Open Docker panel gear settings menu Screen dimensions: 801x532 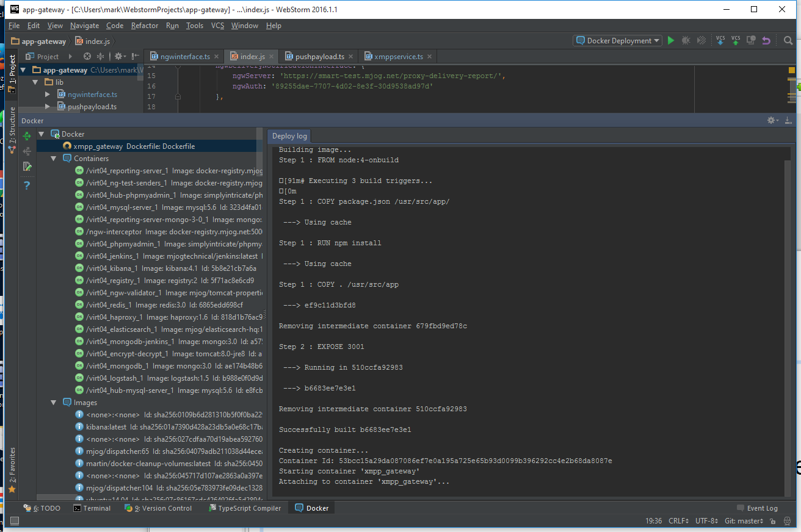coord(773,121)
